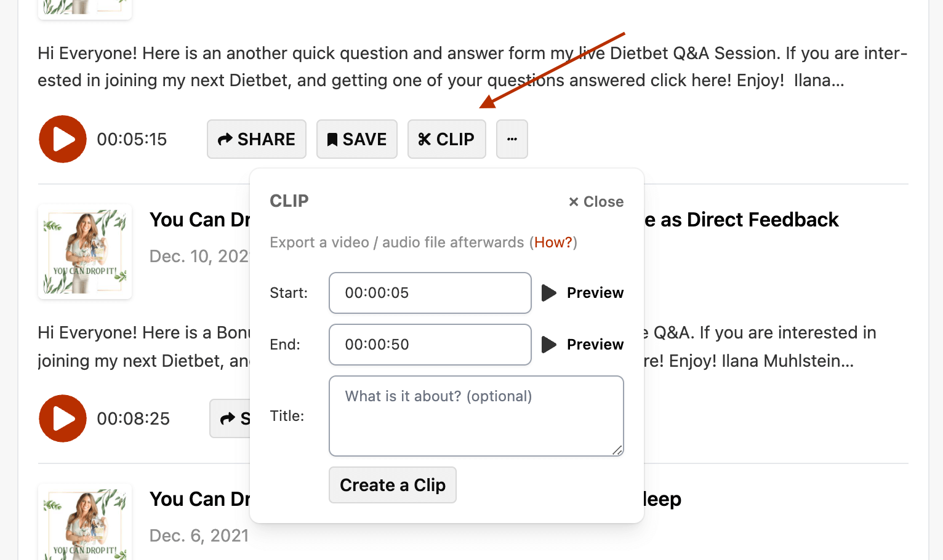
Task: Click the Create a Clip button
Action: [393, 485]
